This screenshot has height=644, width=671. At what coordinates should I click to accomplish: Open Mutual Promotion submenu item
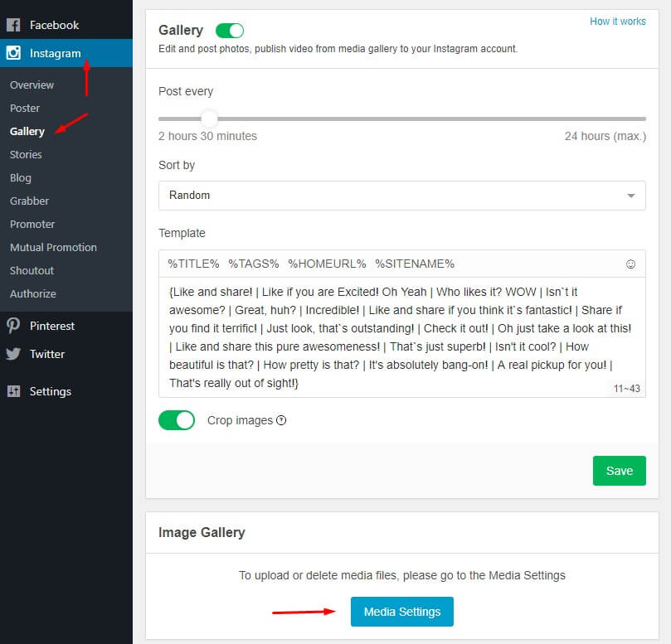(53, 247)
